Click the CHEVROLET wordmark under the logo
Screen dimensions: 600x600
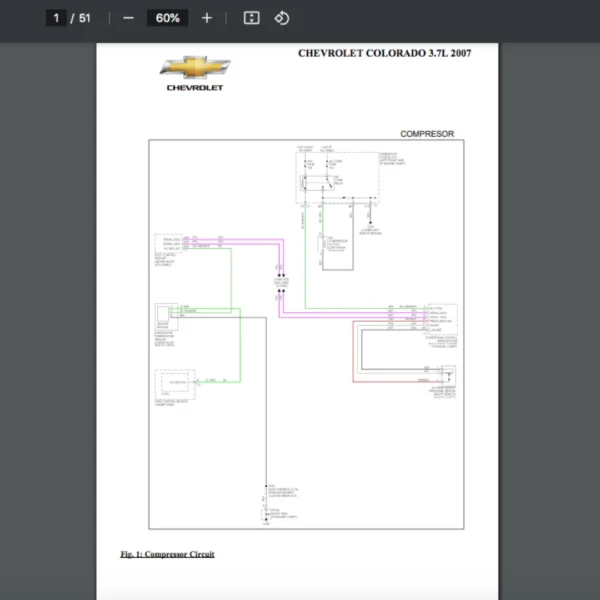195,88
